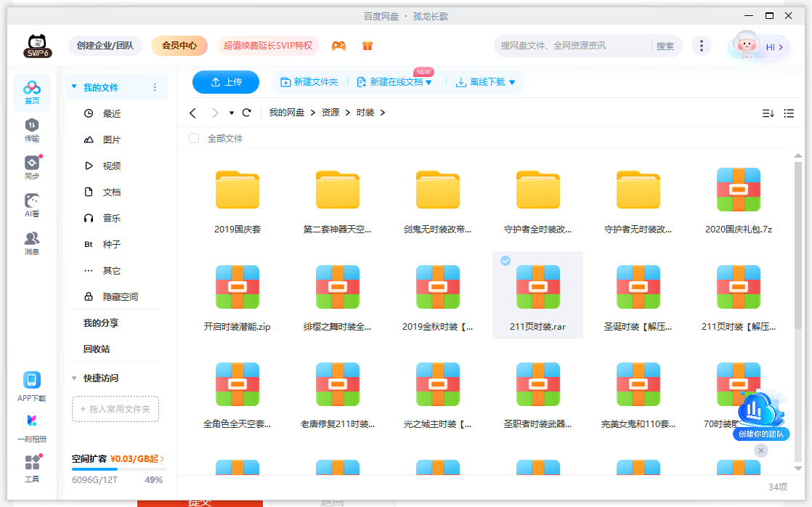Screen dimensions: 812x507
Task: Switch to list view icon
Action: coord(789,113)
